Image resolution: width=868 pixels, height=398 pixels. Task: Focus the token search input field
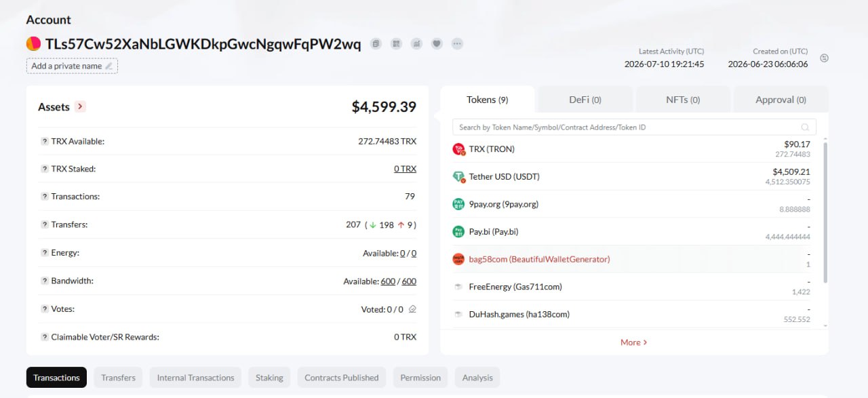point(634,127)
